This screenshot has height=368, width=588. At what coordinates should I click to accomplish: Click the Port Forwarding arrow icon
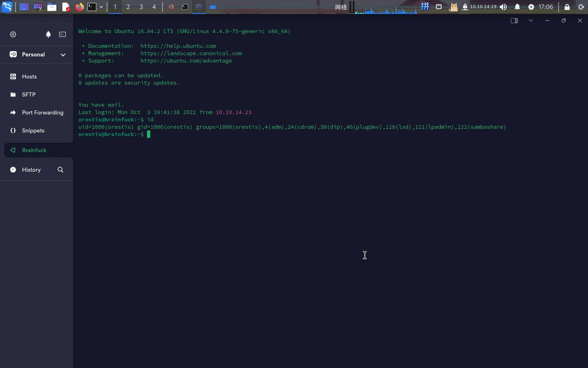click(x=13, y=112)
